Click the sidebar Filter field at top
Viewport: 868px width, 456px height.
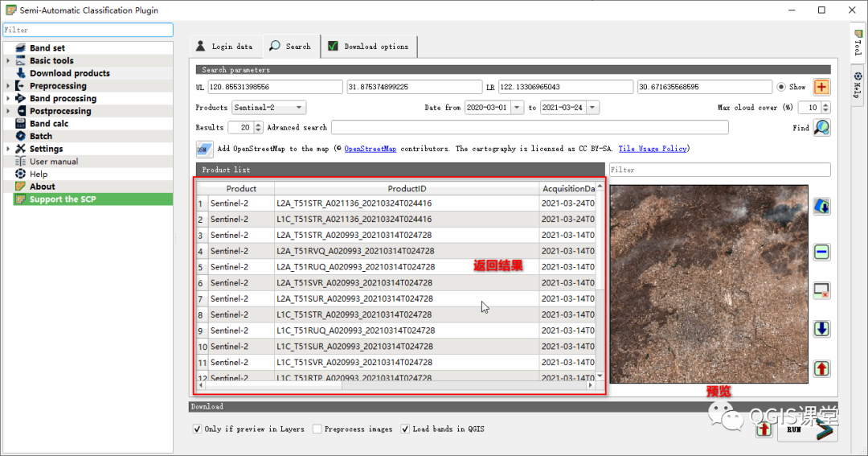tap(88, 30)
